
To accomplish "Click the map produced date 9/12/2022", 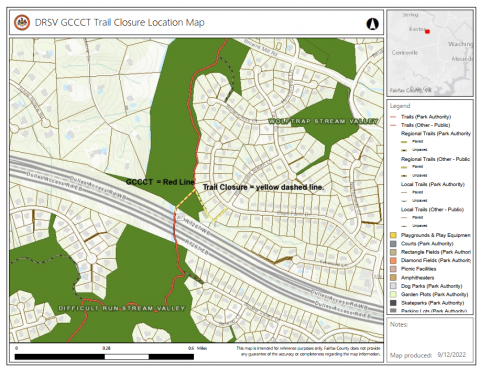I will coord(452,355).
